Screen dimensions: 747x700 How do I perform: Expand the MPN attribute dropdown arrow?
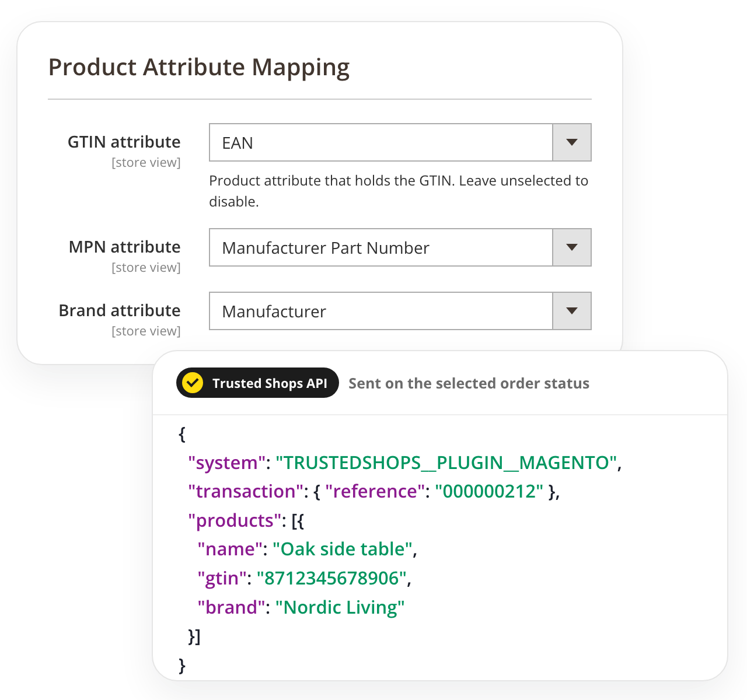coord(572,247)
